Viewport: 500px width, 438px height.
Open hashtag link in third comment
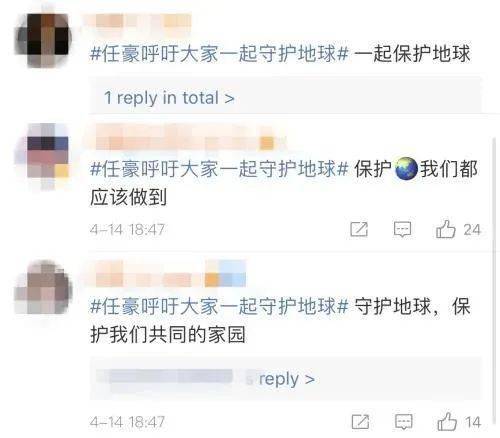pos(219,306)
